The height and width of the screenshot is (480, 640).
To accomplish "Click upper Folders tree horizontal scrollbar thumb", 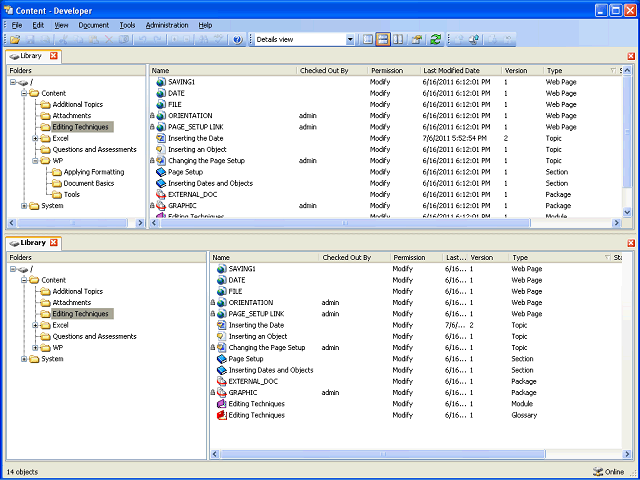I will (72, 223).
